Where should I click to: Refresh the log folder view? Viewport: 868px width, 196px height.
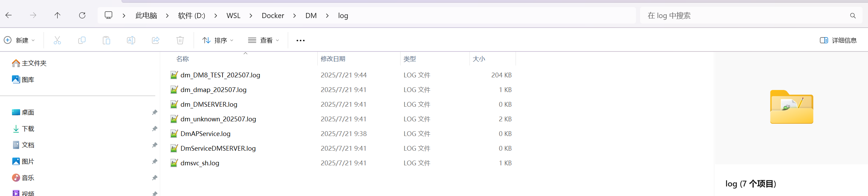(x=82, y=15)
